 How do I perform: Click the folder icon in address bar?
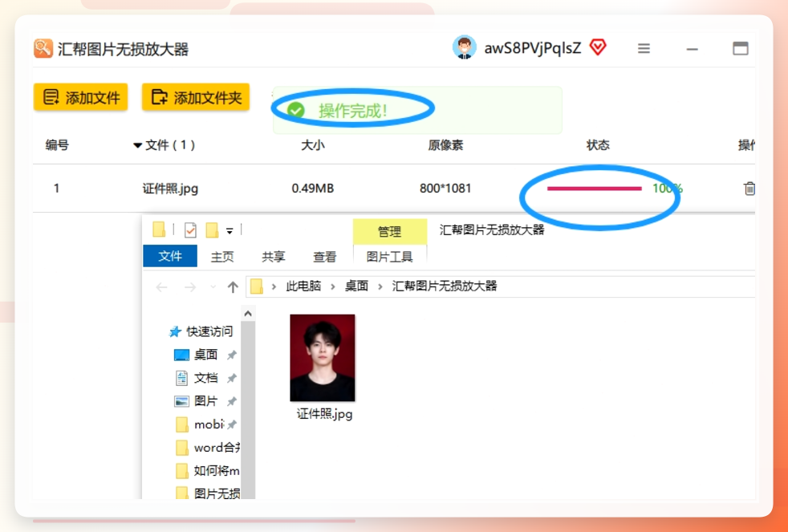pyautogui.click(x=257, y=286)
